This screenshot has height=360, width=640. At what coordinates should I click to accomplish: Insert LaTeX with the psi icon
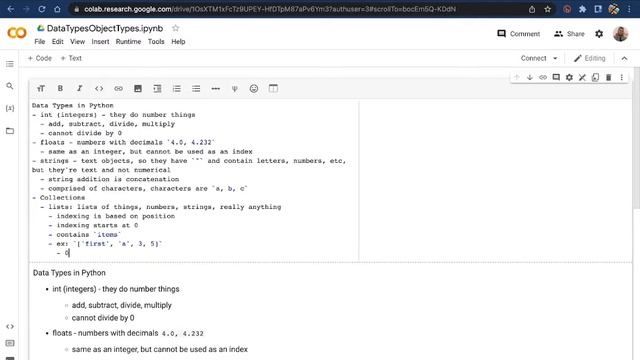click(x=235, y=89)
